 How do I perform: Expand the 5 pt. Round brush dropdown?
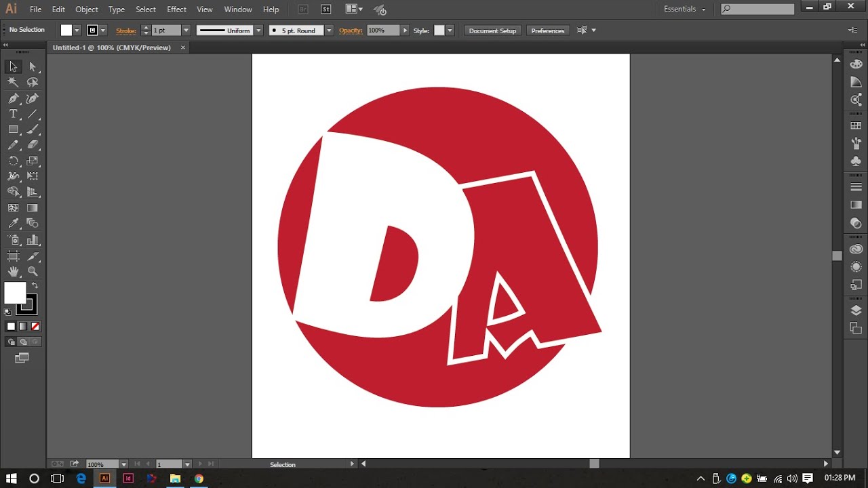click(x=329, y=30)
